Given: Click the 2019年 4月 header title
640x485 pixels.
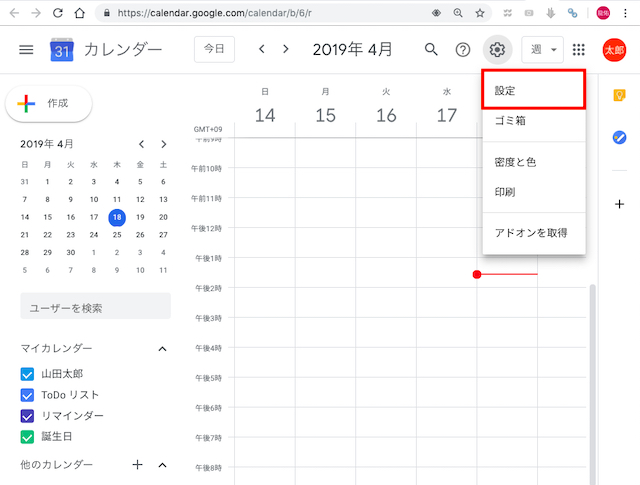Looking at the screenshot, I should pos(352,49).
